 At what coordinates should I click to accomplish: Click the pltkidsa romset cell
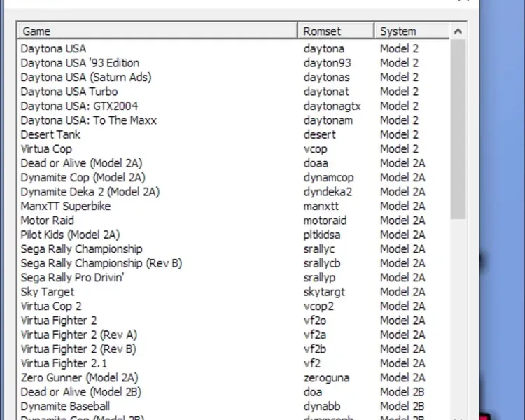322,234
